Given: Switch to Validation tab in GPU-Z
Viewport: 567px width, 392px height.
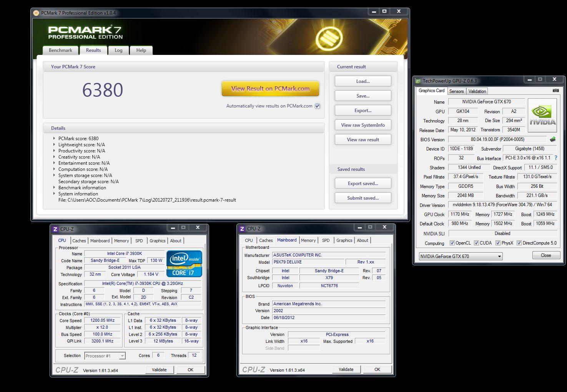Looking at the screenshot, I should coord(477,91).
